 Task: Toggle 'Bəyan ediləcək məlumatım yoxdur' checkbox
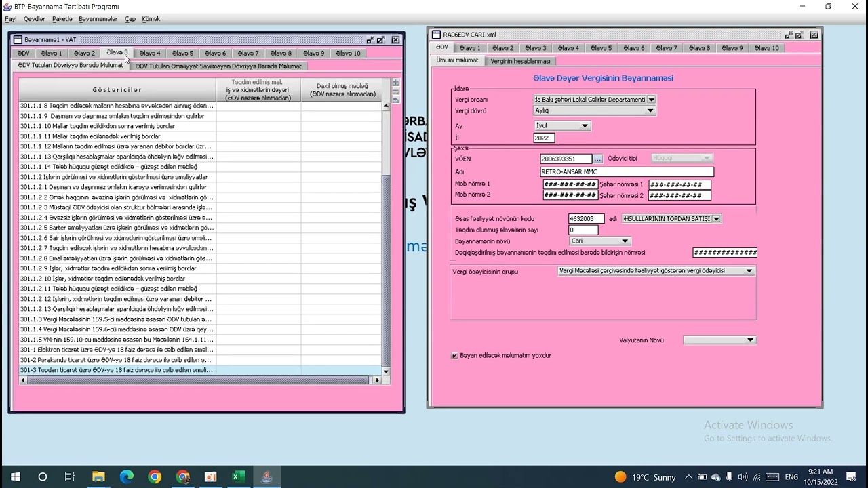pos(454,355)
